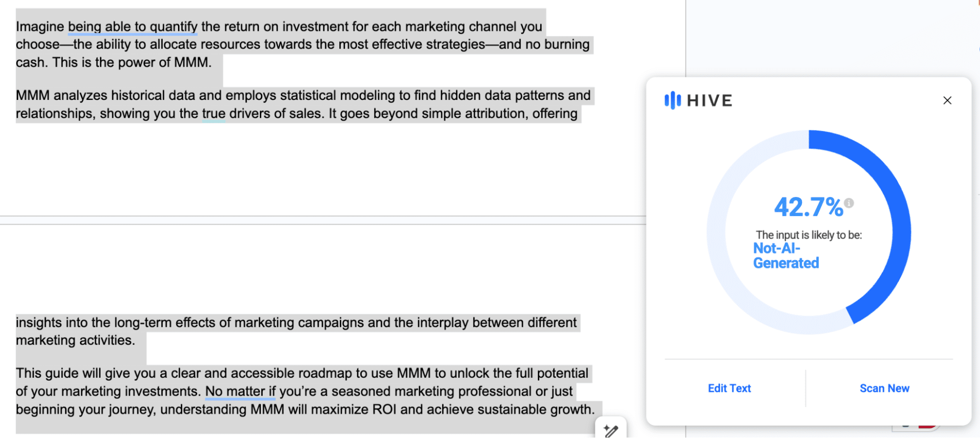Click underlined suggestion "being able to quantify"
This screenshot has height=438, width=980.
(x=132, y=26)
